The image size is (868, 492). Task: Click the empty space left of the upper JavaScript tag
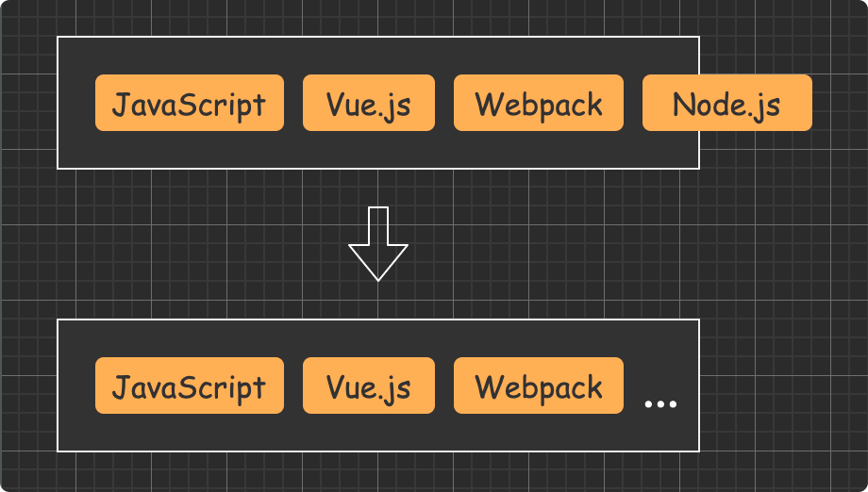click(x=76, y=103)
